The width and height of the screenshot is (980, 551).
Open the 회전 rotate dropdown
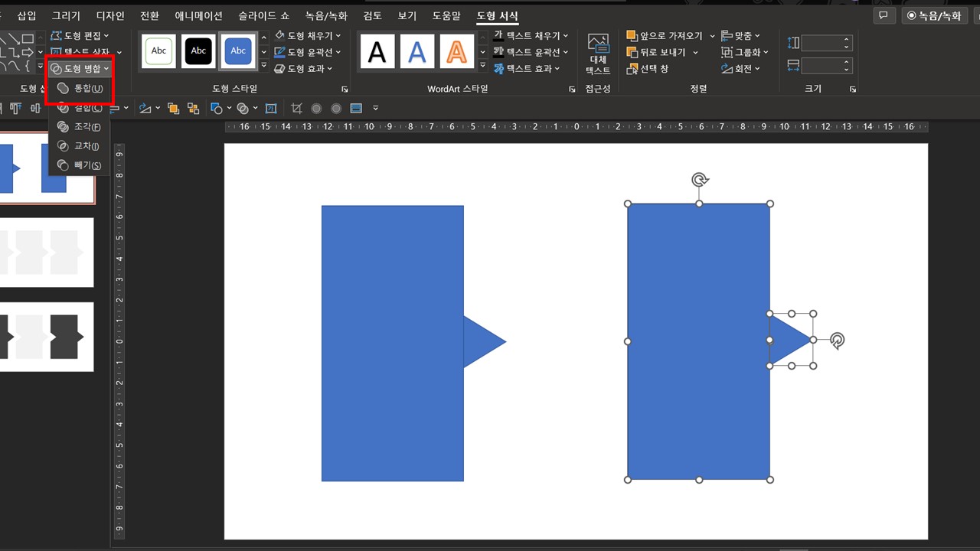coord(741,69)
